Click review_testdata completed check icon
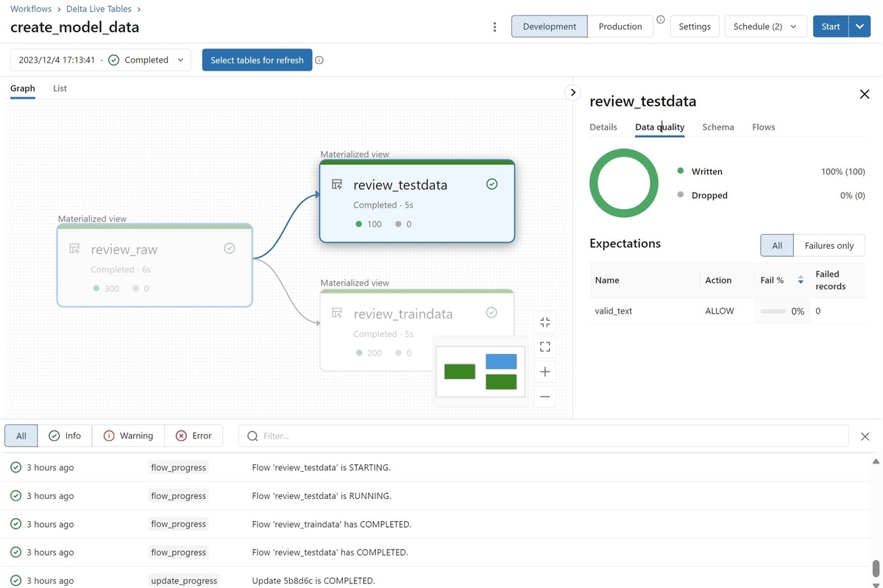The image size is (883, 588). (x=492, y=184)
